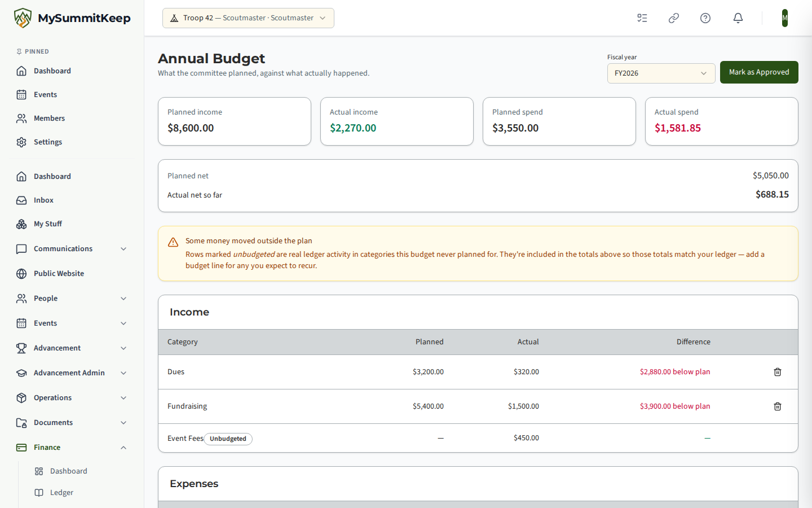Open the Inbox menu item

coord(72,200)
